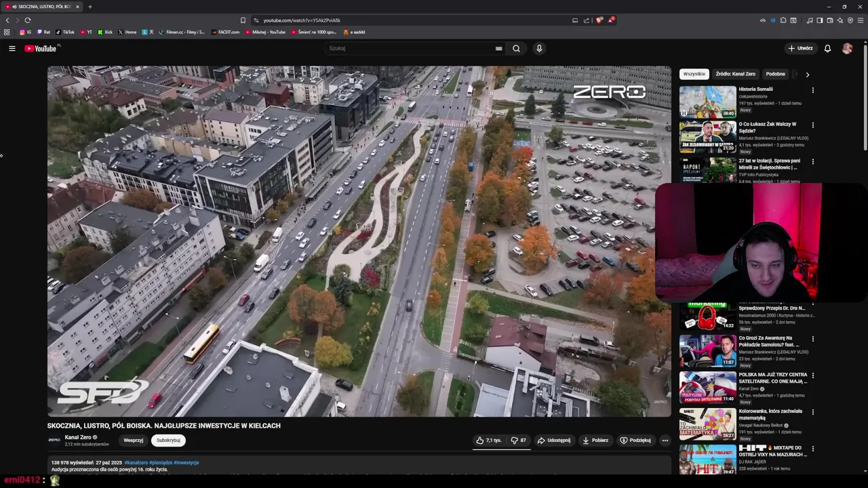Go back in browser history
This screenshot has width=868, height=488.
(x=7, y=20)
